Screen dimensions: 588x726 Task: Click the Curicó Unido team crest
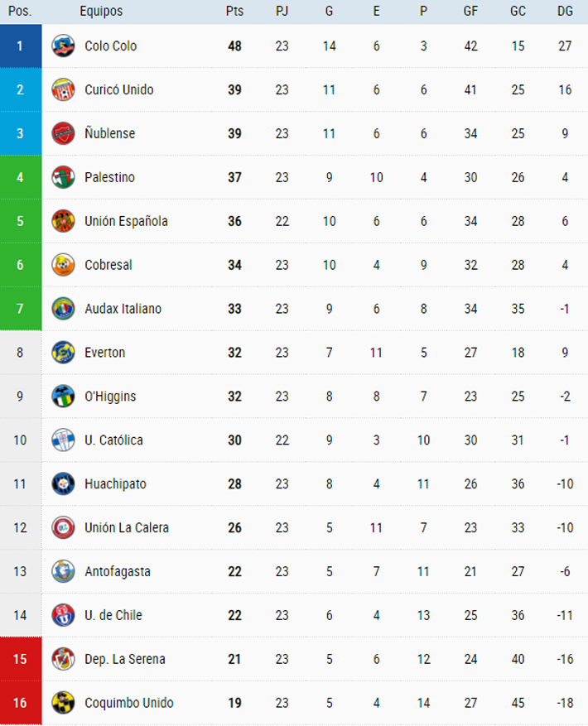pos(63,90)
